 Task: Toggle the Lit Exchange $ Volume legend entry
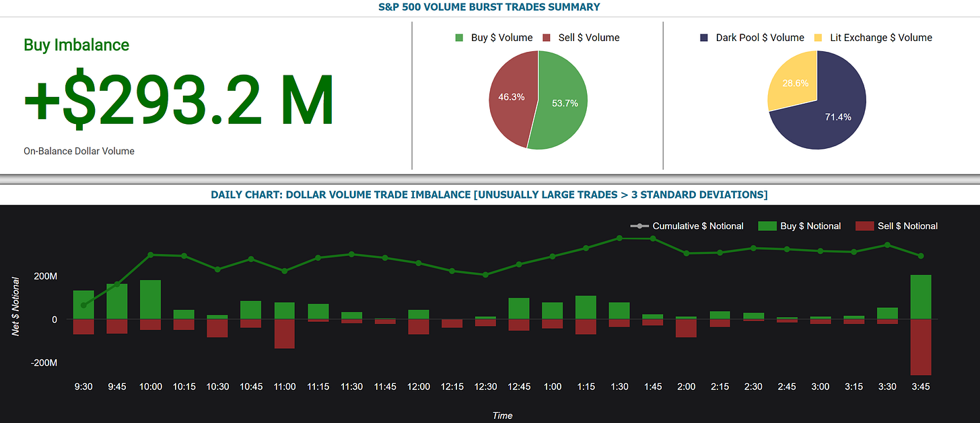click(874, 38)
